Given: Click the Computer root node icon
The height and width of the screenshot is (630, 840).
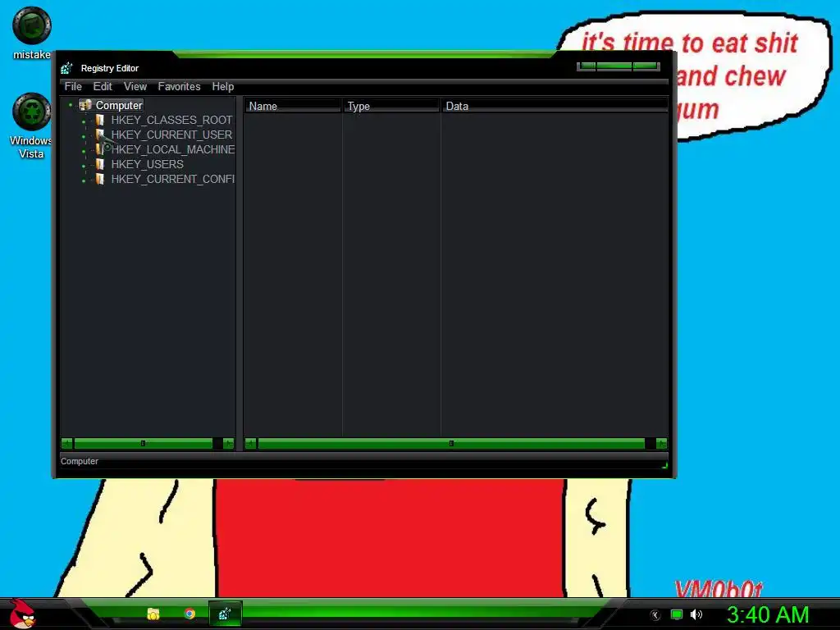Looking at the screenshot, I should [x=85, y=105].
